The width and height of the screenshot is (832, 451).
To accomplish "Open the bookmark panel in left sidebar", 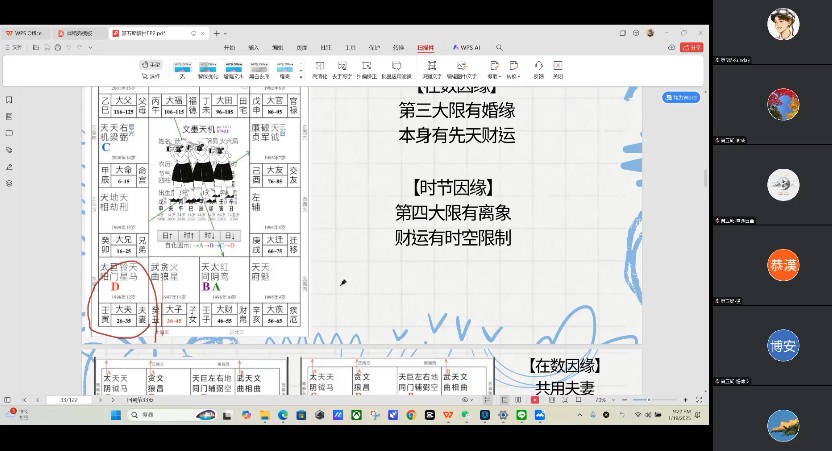I will (8, 100).
